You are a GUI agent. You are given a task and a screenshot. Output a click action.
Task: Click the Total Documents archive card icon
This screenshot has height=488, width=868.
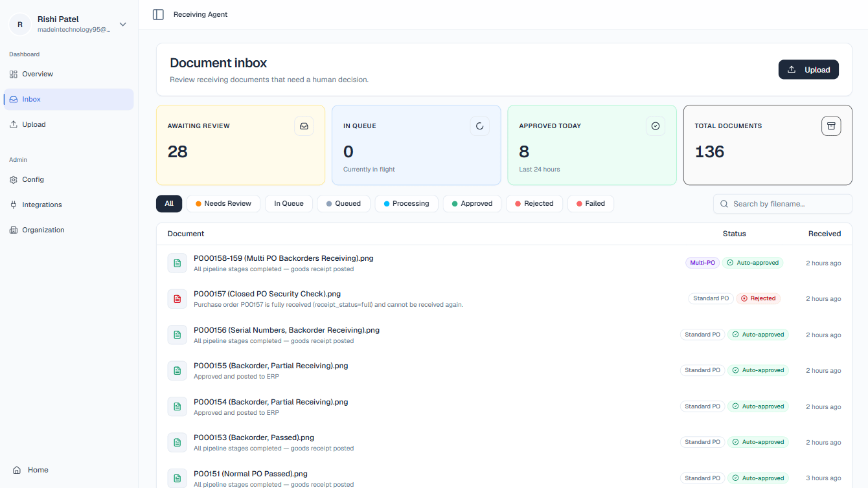click(831, 126)
